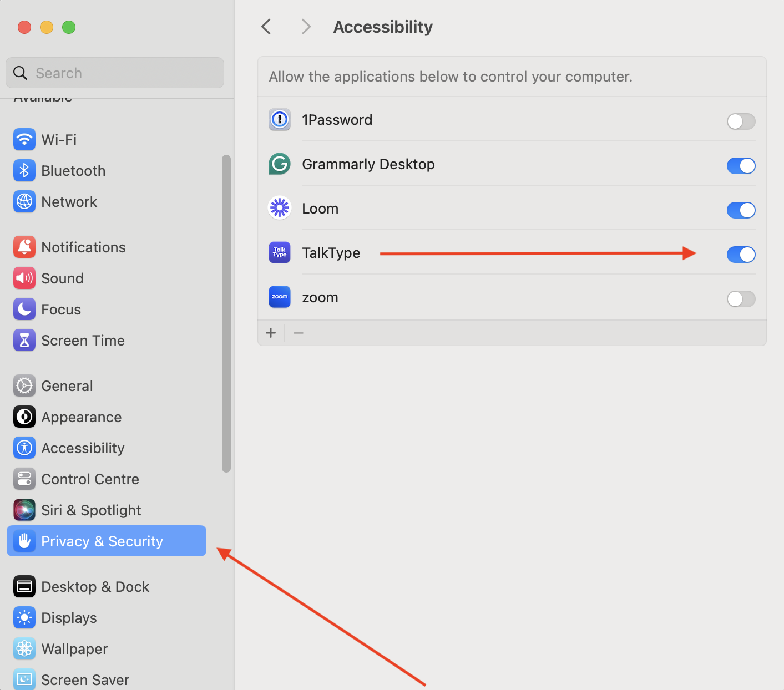Select the Loom row label
Image resolution: width=784 pixels, height=690 pixels.
(320, 209)
